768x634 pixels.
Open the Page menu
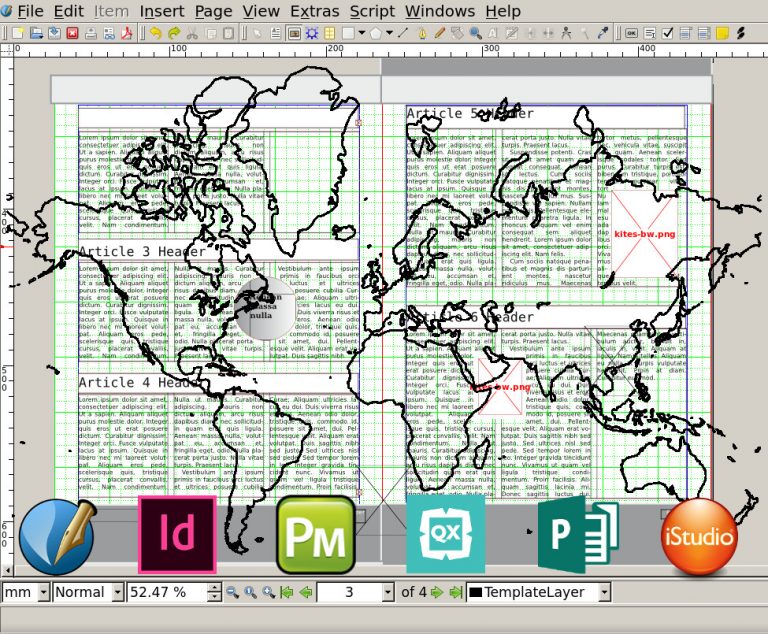(214, 11)
